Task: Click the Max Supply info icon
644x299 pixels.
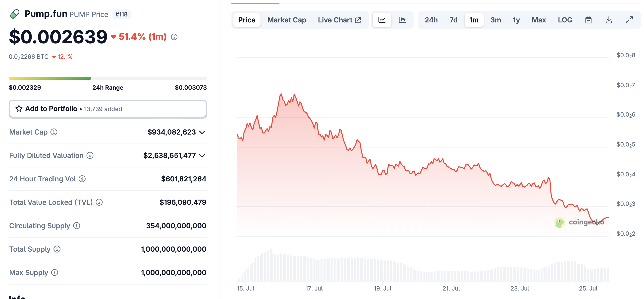Action: click(x=54, y=272)
